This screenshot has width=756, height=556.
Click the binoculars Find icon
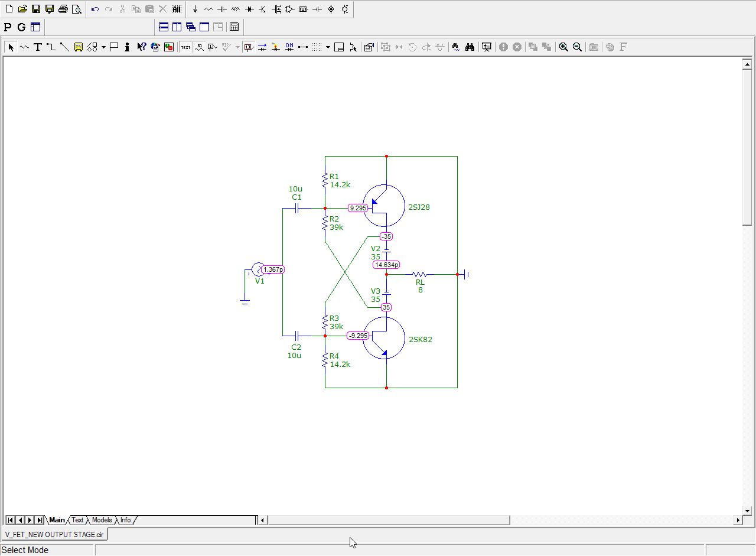click(470, 47)
